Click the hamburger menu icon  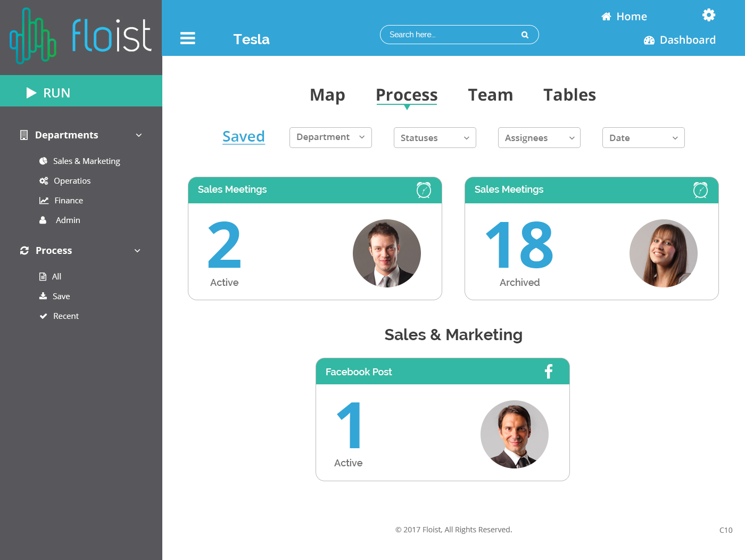pyautogui.click(x=188, y=38)
